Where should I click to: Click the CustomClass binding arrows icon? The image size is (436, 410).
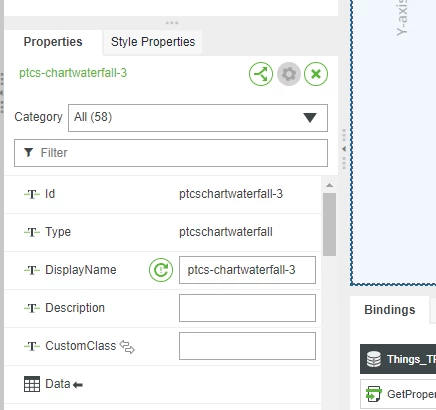click(x=127, y=347)
